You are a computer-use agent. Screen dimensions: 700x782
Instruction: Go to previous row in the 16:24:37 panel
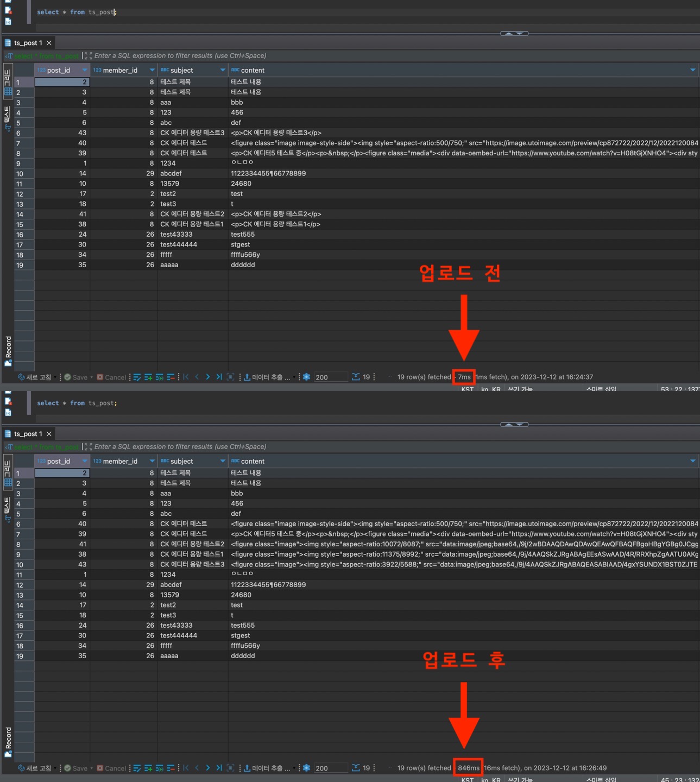[x=197, y=377]
